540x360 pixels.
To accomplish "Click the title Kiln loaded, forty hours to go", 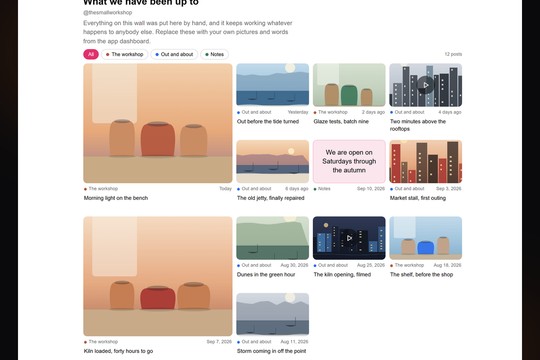I will coord(118,351).
